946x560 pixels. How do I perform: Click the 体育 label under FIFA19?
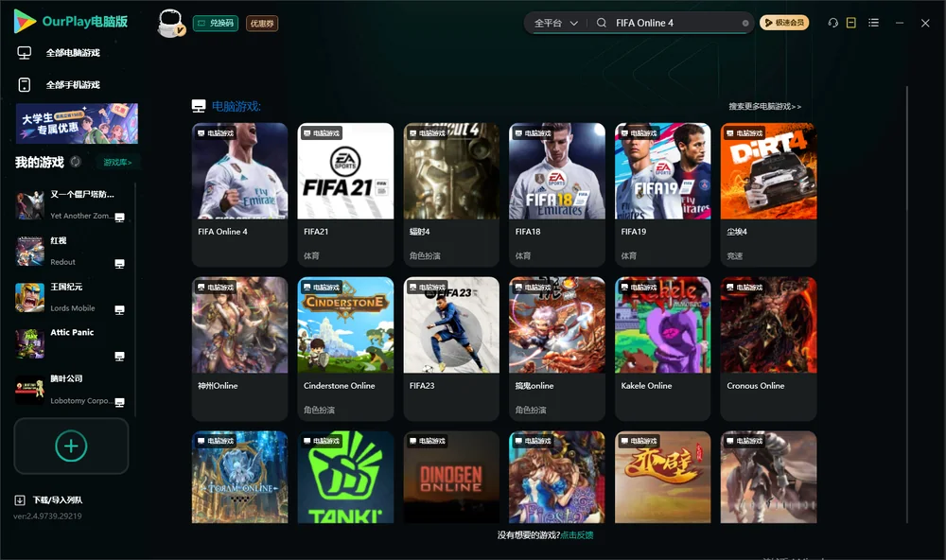pos(629,255)
